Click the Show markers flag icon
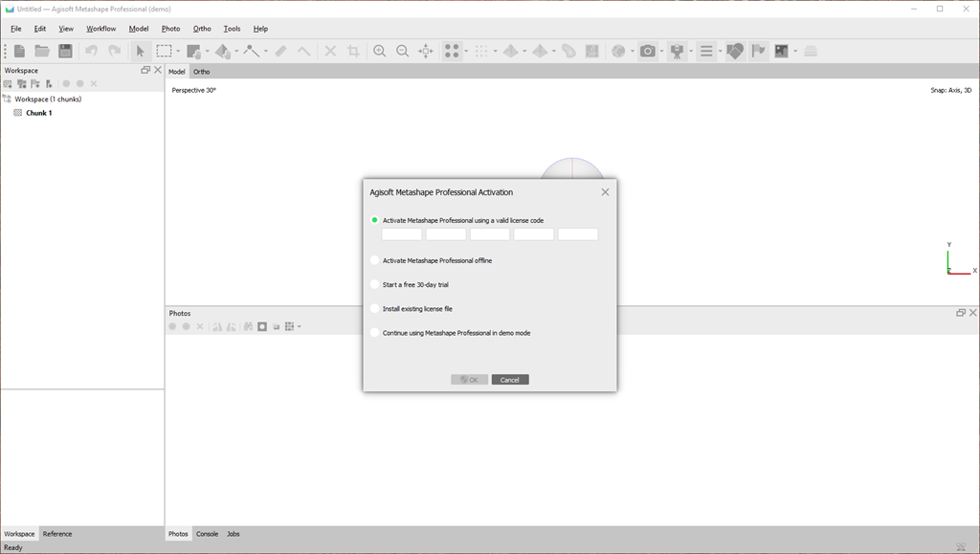This screenshot has width=980, height=554. coord(758,52)
